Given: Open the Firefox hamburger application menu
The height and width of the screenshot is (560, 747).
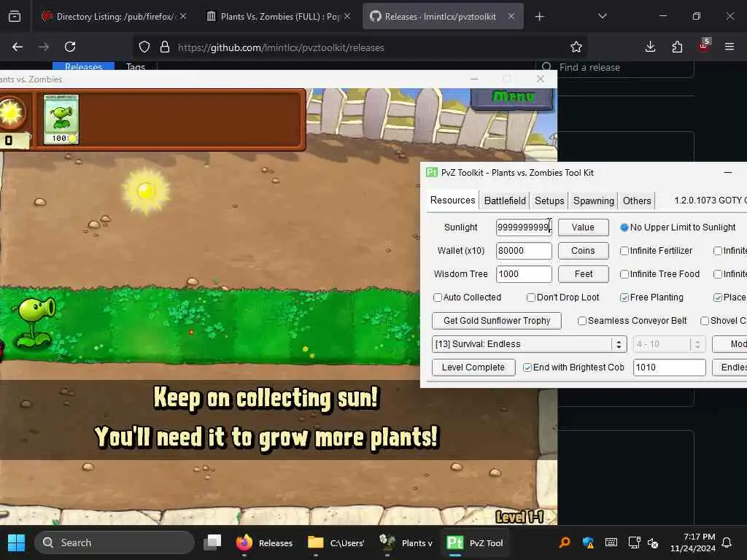Looking at the screenshot, I should (729, 47).
